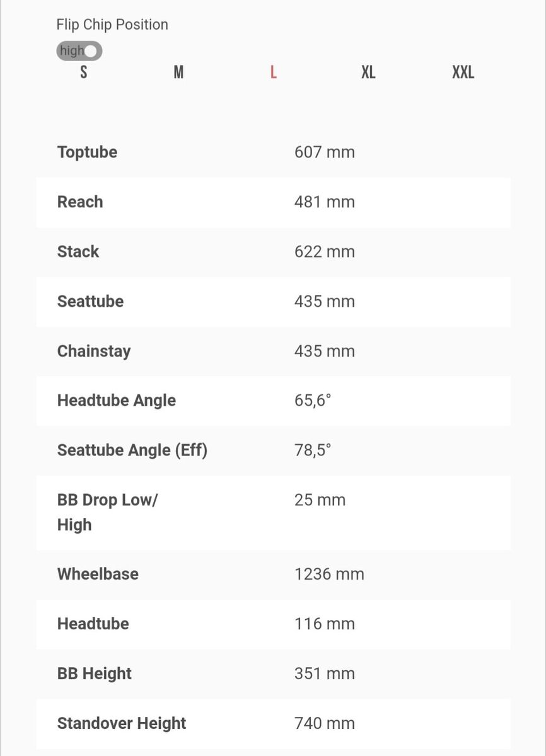Screen dimensions: 546x756
Task: Click the BB Drop Low/High label
Action: tap(107, 512)
